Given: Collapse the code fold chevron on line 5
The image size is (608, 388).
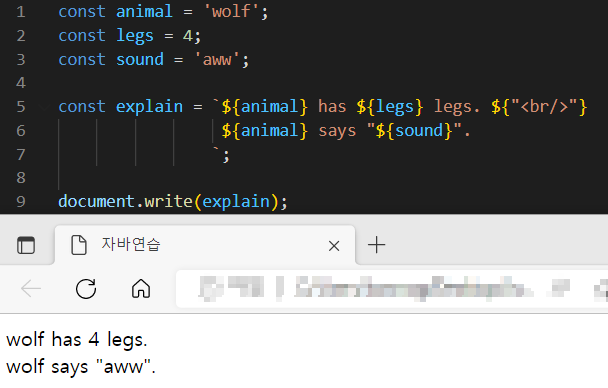Looking at the screenshot, I should click(x=44, y=107).
